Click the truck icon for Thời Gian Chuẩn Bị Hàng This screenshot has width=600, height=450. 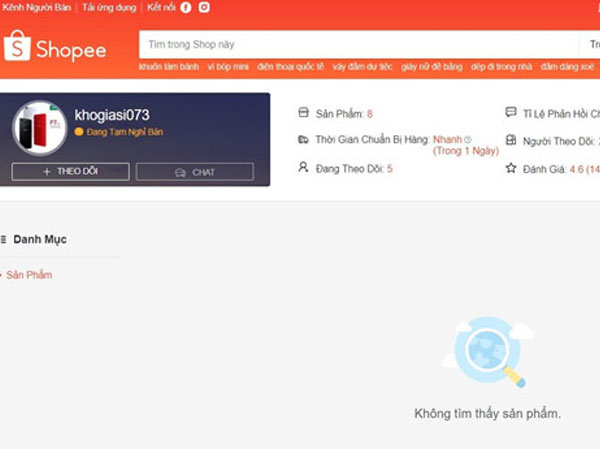pos(304,140)
